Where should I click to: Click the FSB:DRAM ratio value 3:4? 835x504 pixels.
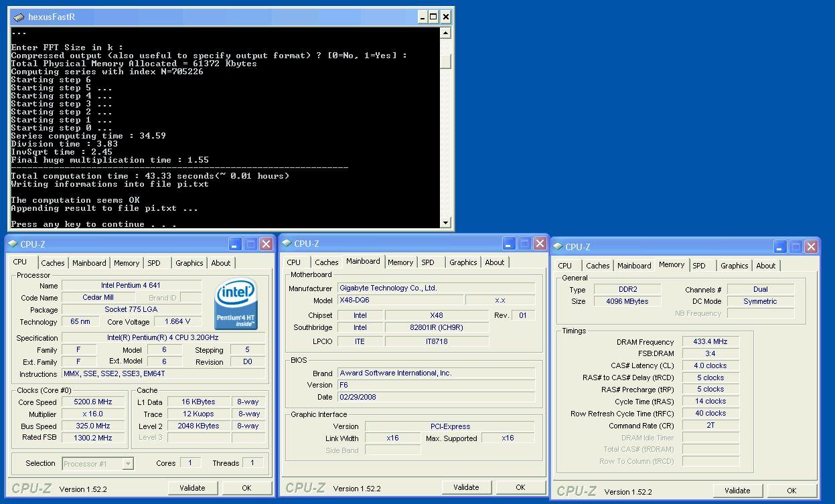pos(710,353)
